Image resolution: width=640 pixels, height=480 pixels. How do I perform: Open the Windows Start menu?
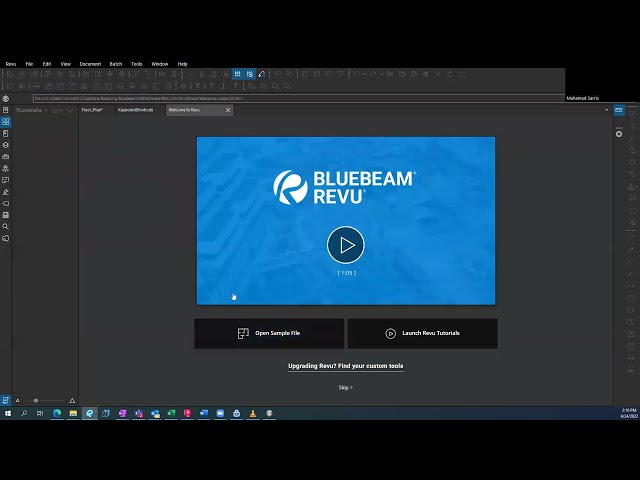[x=8, y=413]
